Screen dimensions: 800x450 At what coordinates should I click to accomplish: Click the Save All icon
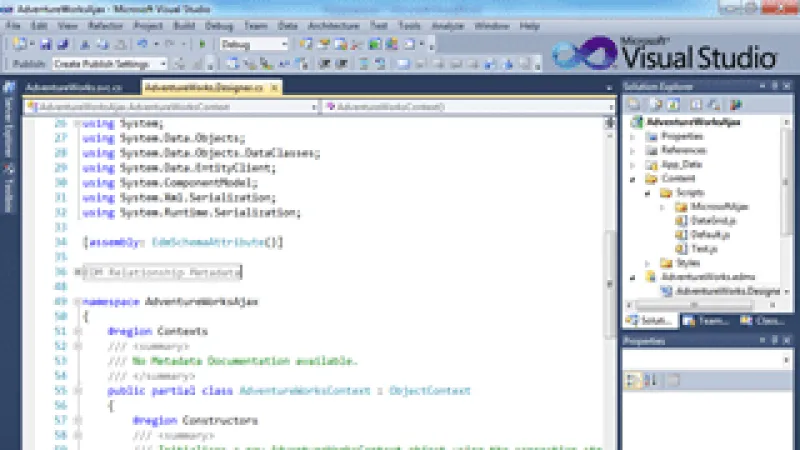point(63,44)
